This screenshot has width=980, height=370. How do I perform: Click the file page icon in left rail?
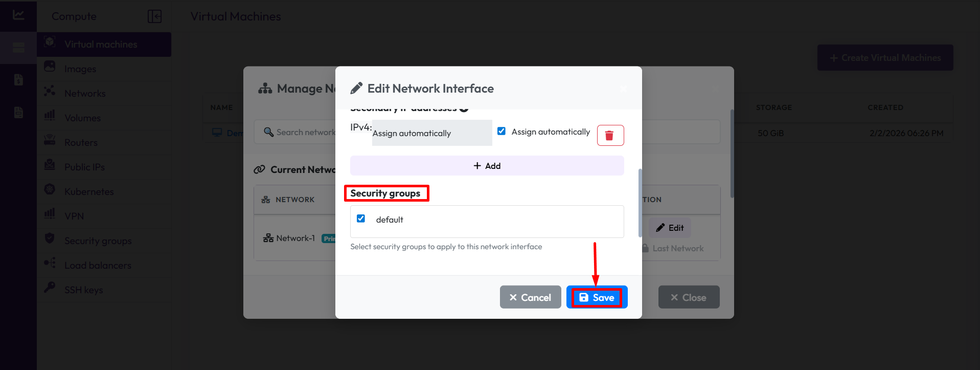pyautogui.click(x=18, y=113)
